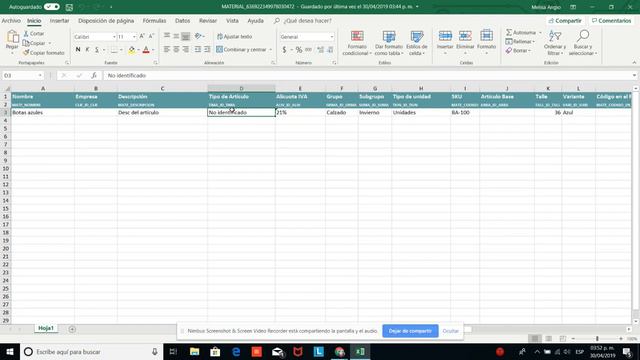Open the Vista tab
640x360 pixels.
(232, 20)
